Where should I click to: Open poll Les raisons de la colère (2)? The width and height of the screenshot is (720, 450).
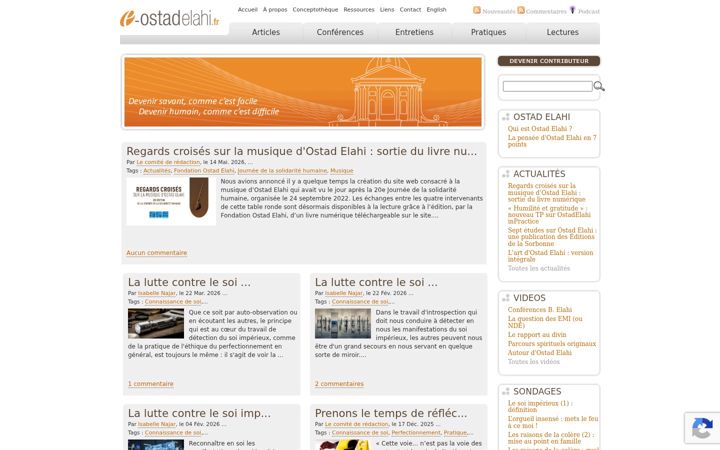click(551, 438)
